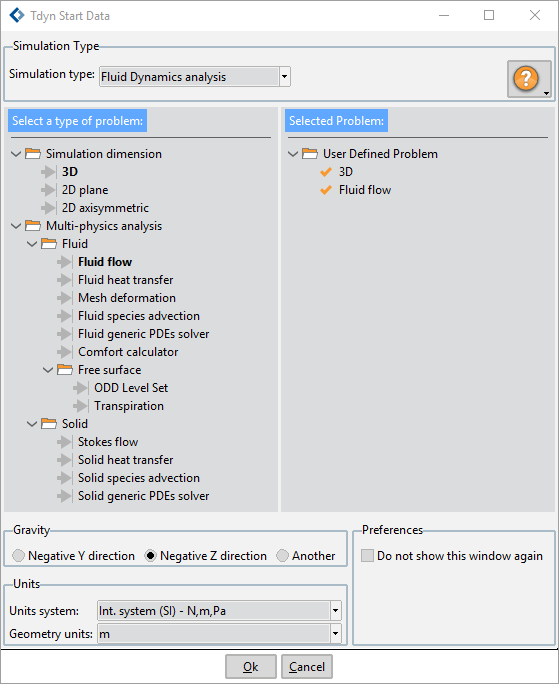Select Fluid flow entry under User Defined Problem
559x684 pixels.
365,190
